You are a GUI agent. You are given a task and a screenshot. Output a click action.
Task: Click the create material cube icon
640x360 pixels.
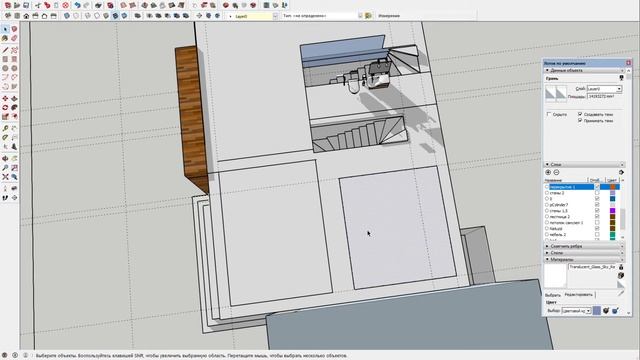621,276
